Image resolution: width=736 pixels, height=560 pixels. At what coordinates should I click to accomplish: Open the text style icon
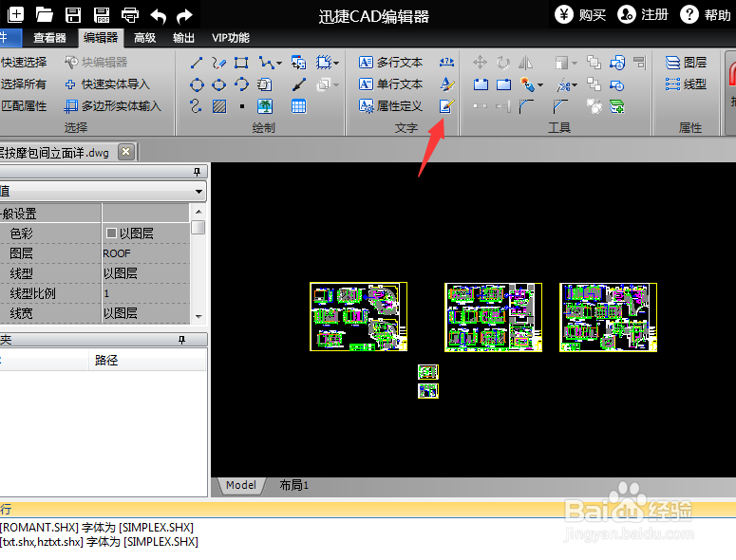click(x=447, y=84)
